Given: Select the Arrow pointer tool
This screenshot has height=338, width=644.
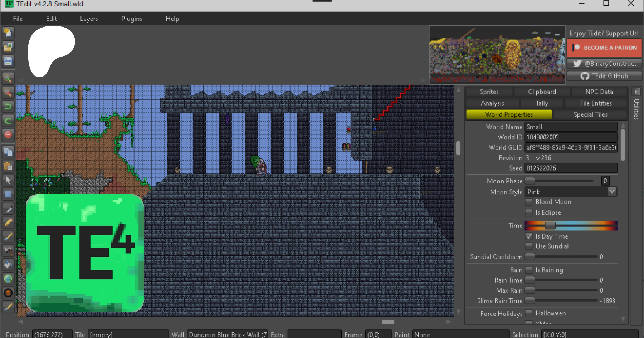Looking at the screenshot, I should (8, 180).
